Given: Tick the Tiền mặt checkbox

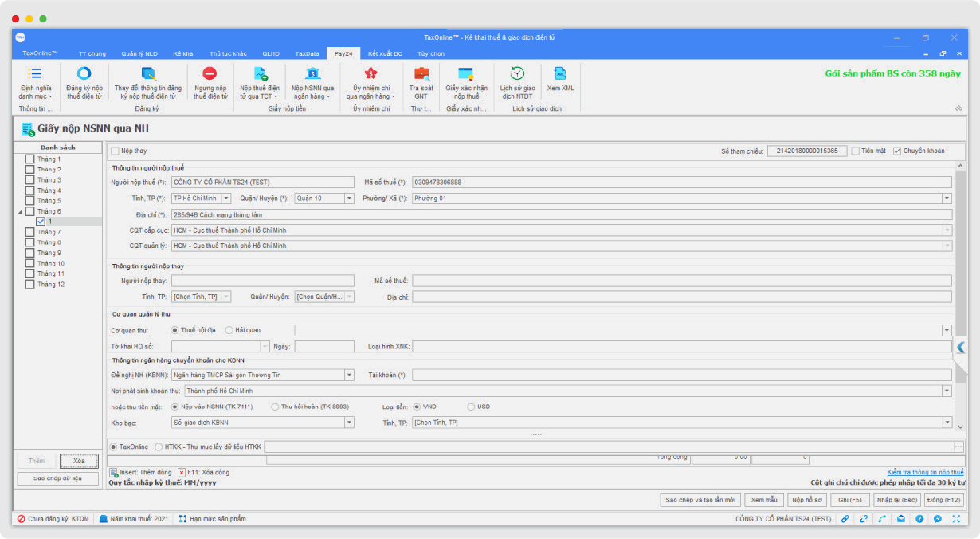Looking at the screenshot, I should click(x=855, y=151).
